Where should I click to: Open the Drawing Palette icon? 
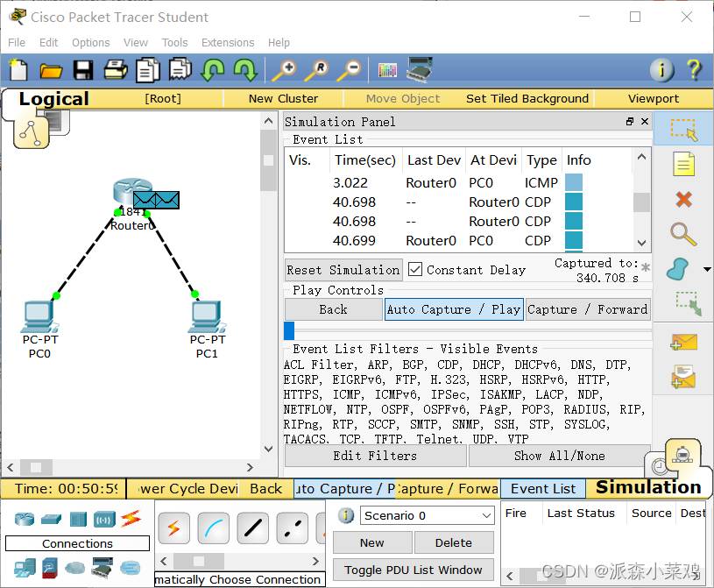pyautogui.click(x=387, y=71)
